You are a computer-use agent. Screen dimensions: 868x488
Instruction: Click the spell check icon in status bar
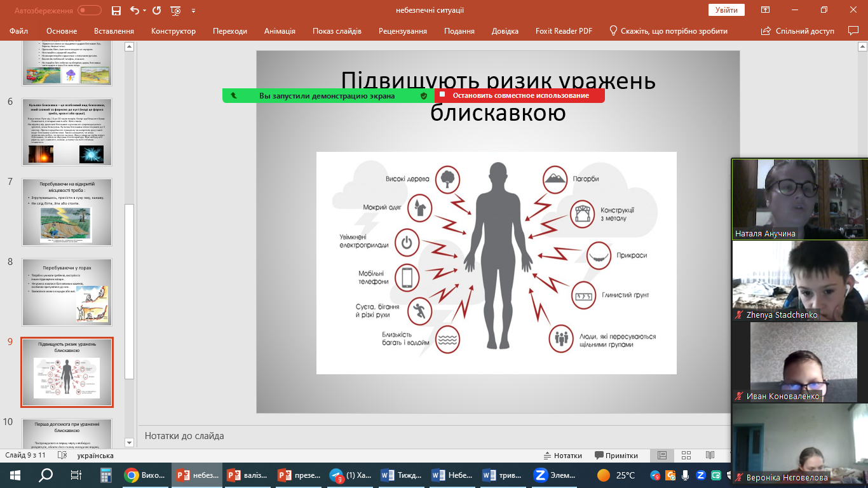(x=62, y=456)
